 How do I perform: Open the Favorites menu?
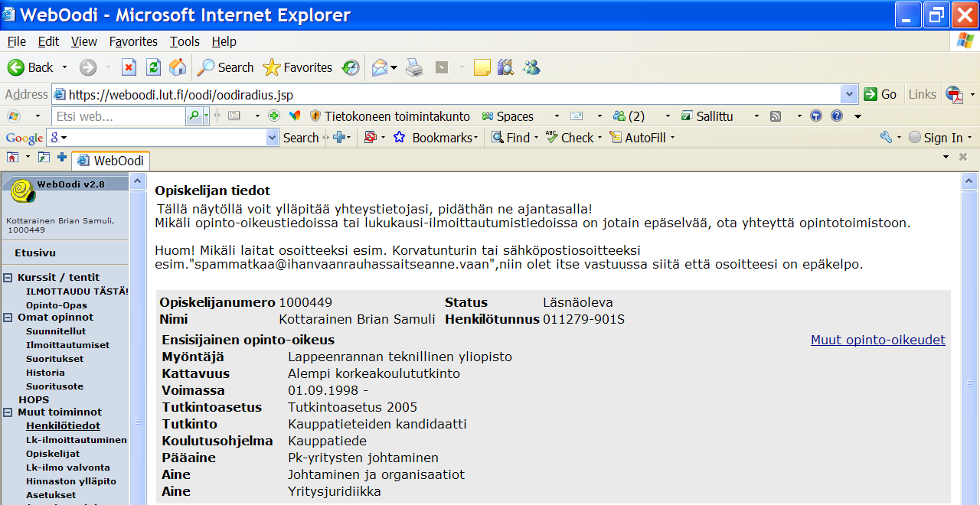133,41
